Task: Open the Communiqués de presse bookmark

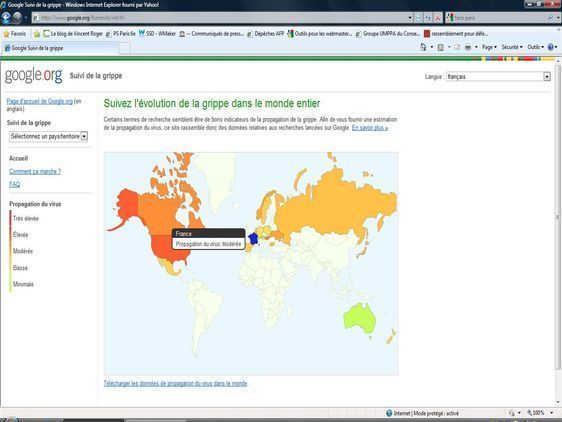Action: pos(211,34)
